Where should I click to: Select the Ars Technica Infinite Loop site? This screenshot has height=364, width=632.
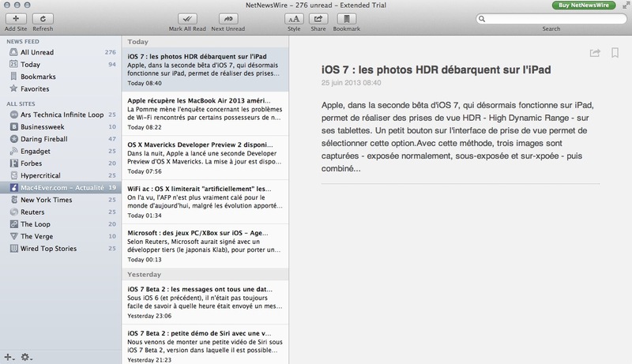pos(61,114)
